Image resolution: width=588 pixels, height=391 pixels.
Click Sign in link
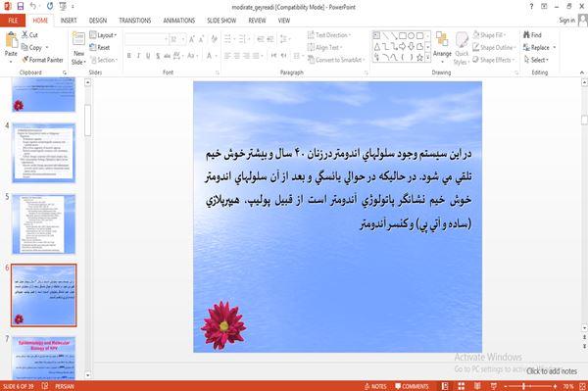[566, 21]
